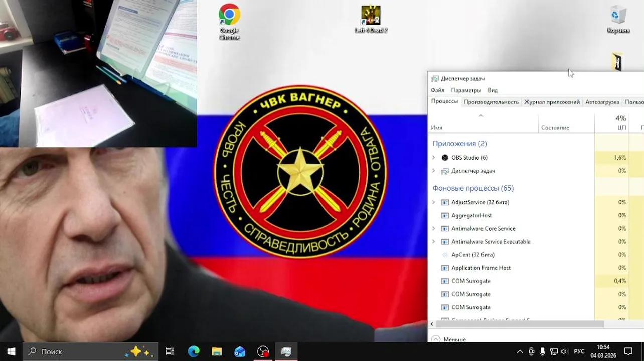Click the Меньше fewer details button
Screen dimensions: 644x361
(448, 339)
